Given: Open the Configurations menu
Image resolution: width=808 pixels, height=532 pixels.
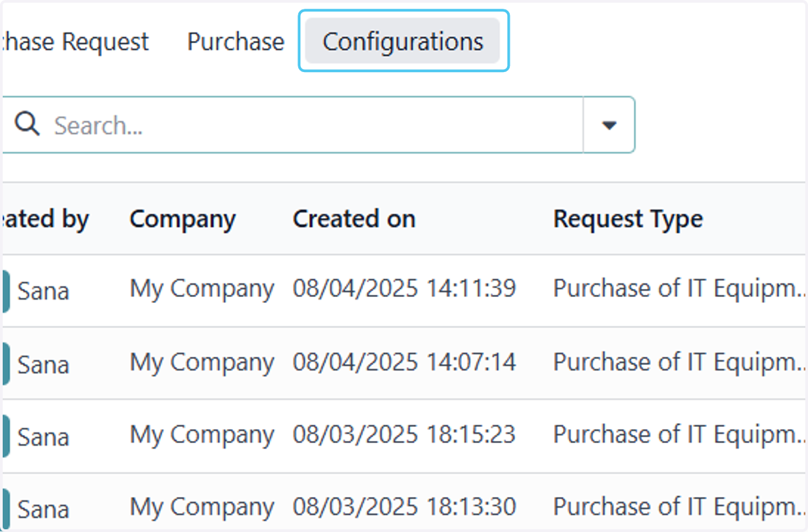Looking at the screenshot, I should click(x=403, y=41).
